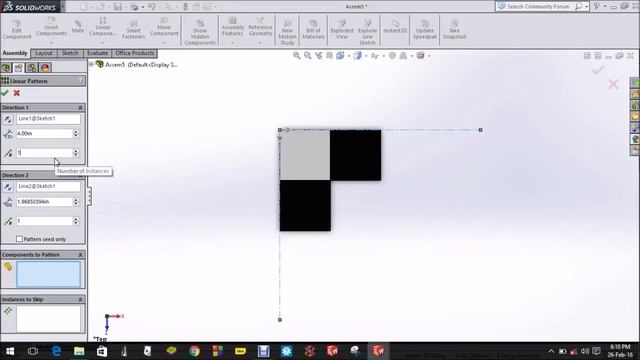The height and width of the screenshot is (360, 640).
Task: Launch the Smart Fasteners tool
Action: tap(133, 29)
